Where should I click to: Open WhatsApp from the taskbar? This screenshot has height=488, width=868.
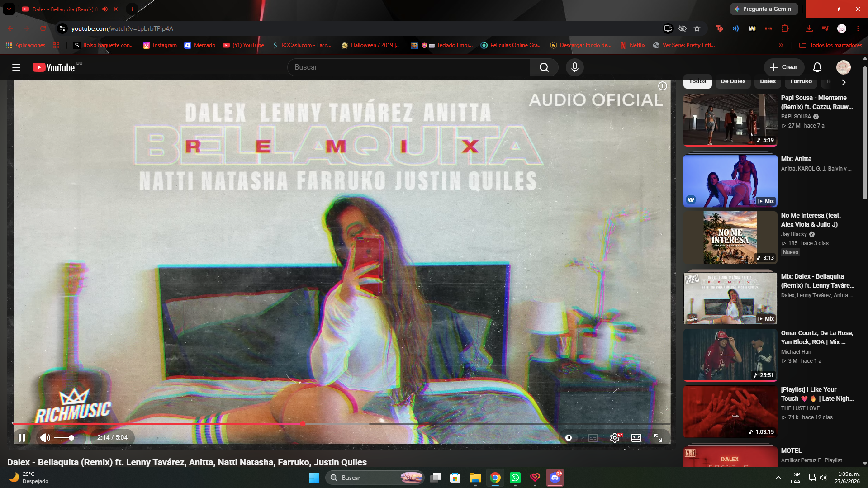515,478
